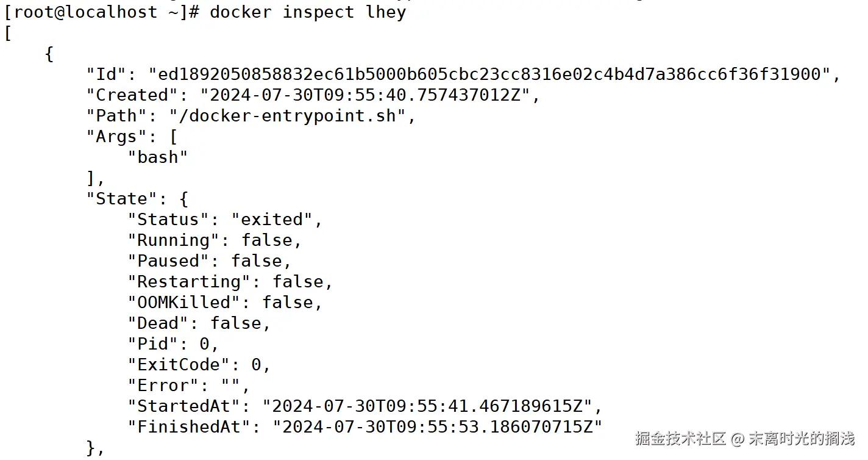The width and height of the screenshot is (868, 460).
Task: Click the "FinishedAt" timestamp value
Action: (x=438, y=427)
